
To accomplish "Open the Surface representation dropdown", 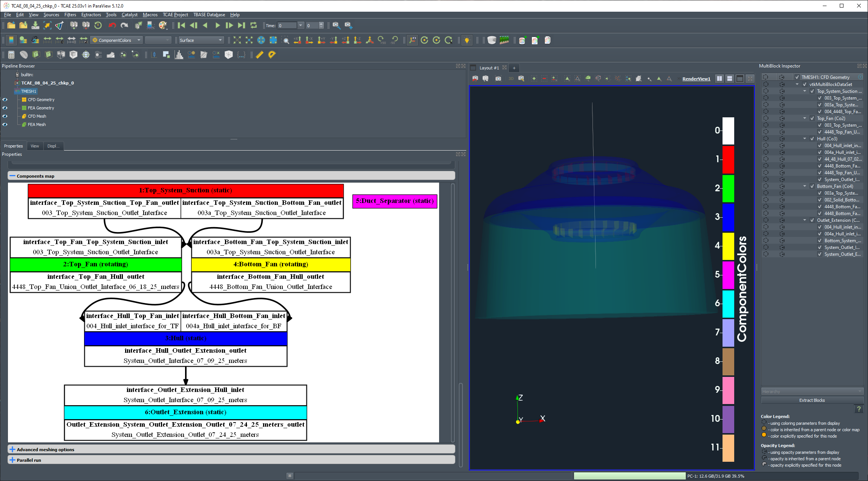I will (x=201, y=40).
